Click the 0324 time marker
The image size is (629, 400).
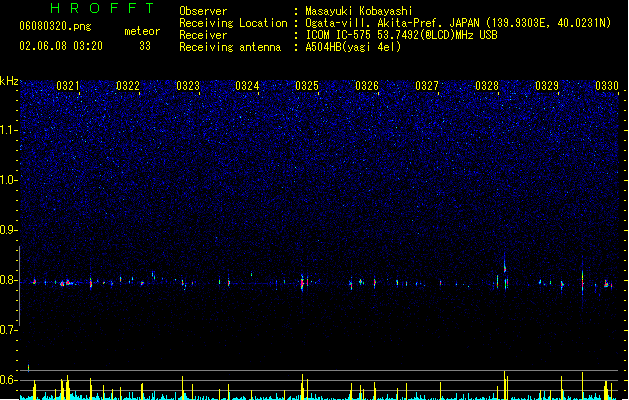pyautogui.click(x=247, y=85)
